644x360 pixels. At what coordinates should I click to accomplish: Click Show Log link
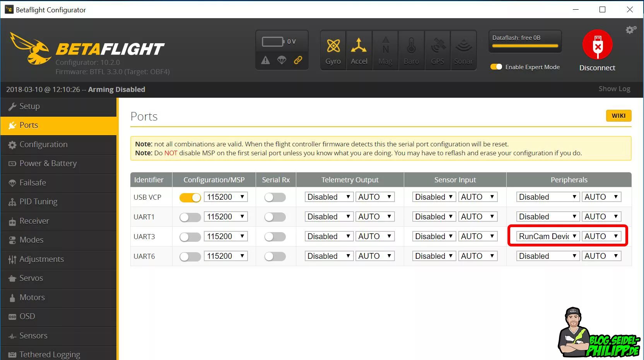(x=614, y=89)
